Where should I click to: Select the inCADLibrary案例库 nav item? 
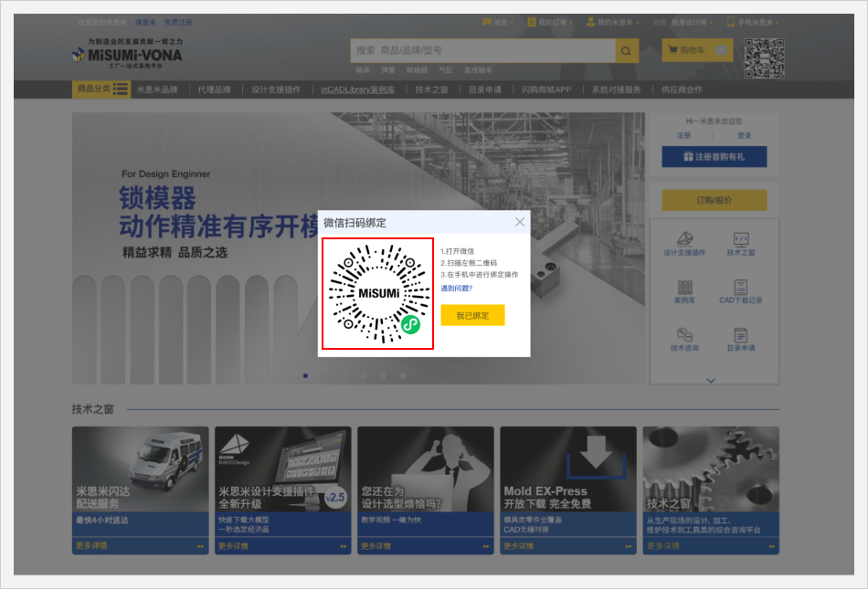tap(357, 89)
